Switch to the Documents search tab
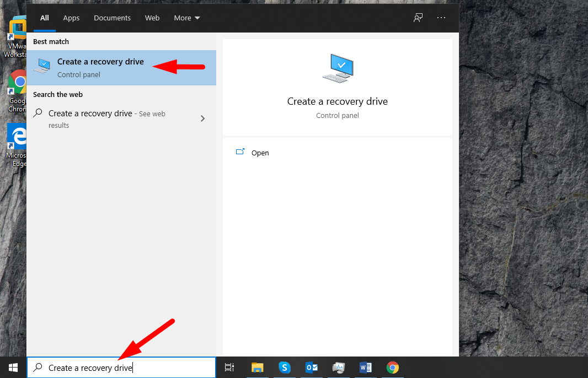Image resolution: width=588 pixels, height=378 pixels. pyautogui.click(x=112, y=18)
